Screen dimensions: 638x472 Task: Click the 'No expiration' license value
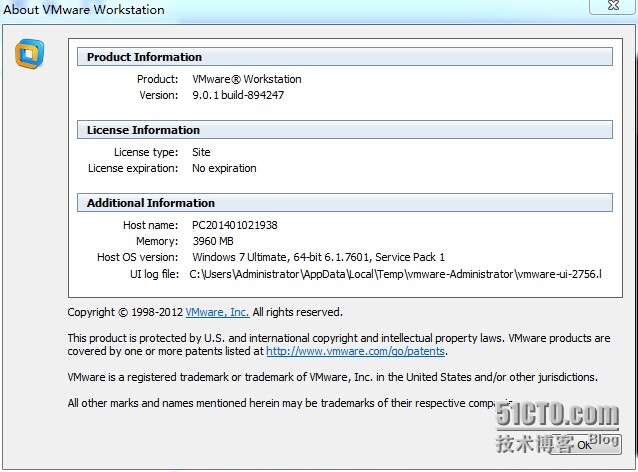(x=224, y=168)
